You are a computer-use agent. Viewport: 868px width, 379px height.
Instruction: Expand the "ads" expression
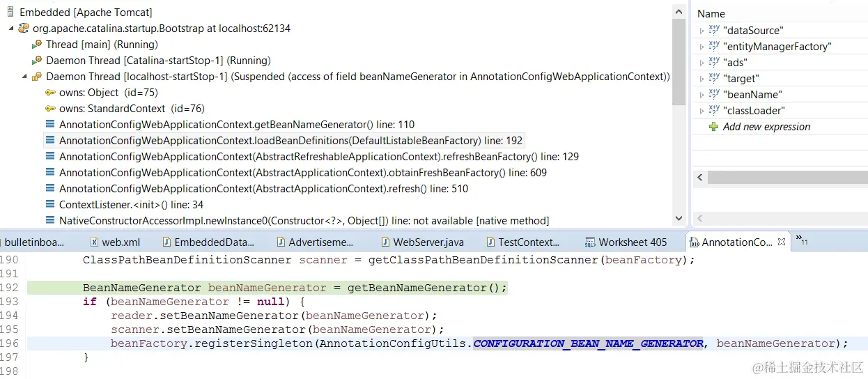coord(702,63)
